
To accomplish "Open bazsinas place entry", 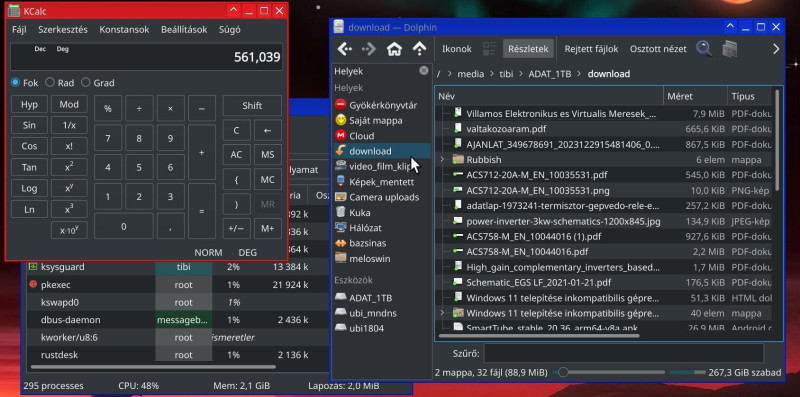I will [382, 243].
